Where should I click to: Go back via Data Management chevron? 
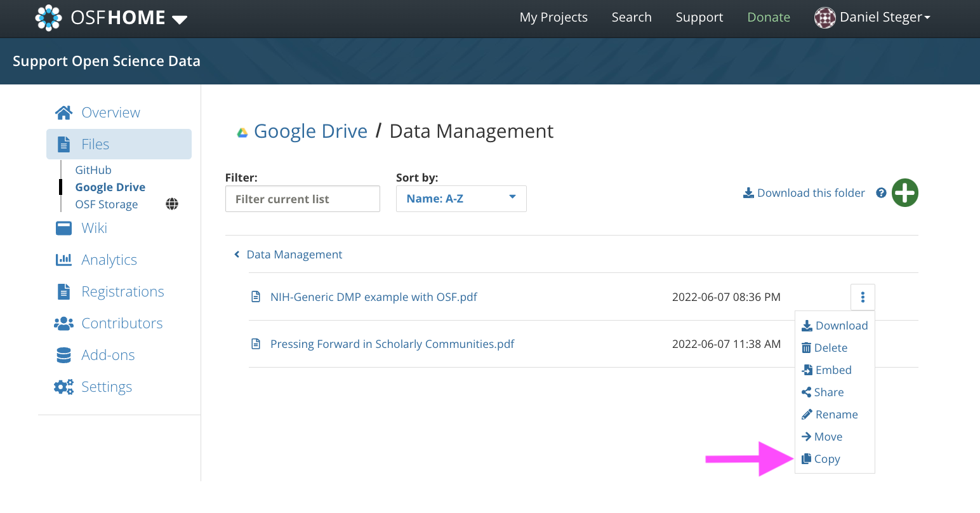[x=237, y=255]
